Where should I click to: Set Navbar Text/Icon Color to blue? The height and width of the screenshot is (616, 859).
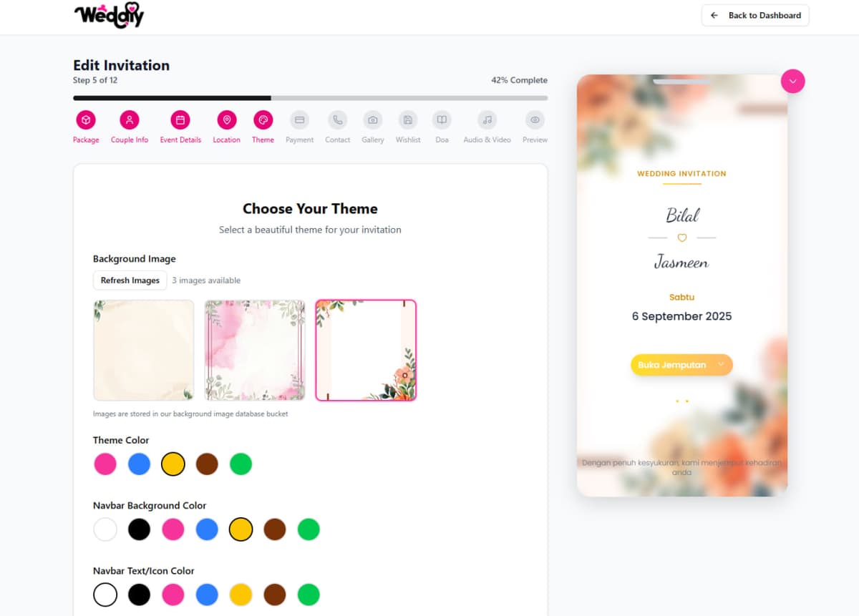[x=207, y=595]
